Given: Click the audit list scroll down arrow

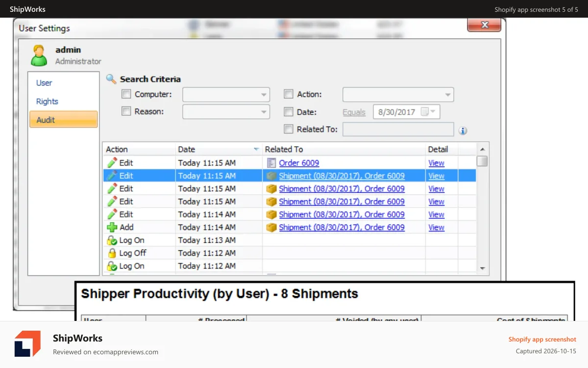Looking at the screenshot, I should pyautogui.click(x=482, y=268).
